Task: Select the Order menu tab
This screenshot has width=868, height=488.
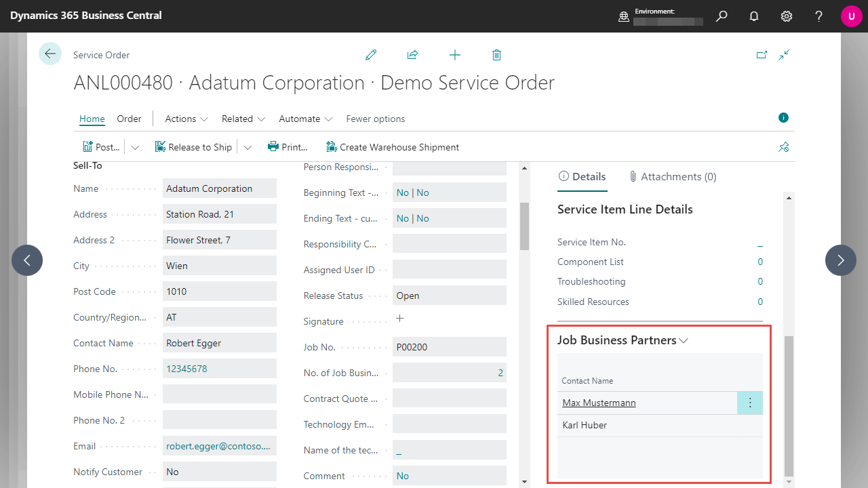Action: point(129,119)
